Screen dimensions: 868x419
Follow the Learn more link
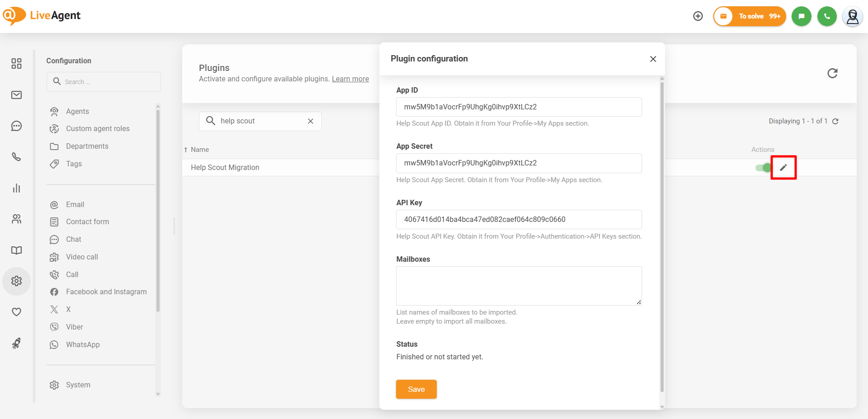tap(350, 79)
